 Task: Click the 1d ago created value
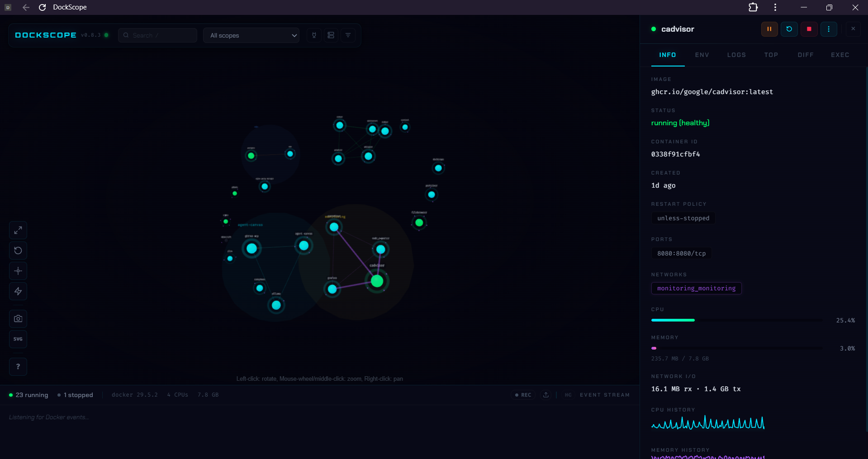pyautogui.click(x=663, y=185)
